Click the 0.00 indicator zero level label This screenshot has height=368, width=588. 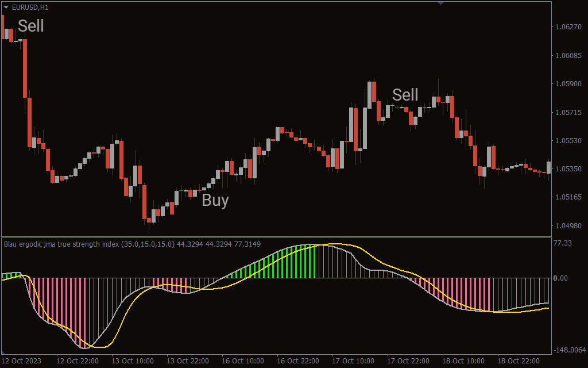point(560,278)
